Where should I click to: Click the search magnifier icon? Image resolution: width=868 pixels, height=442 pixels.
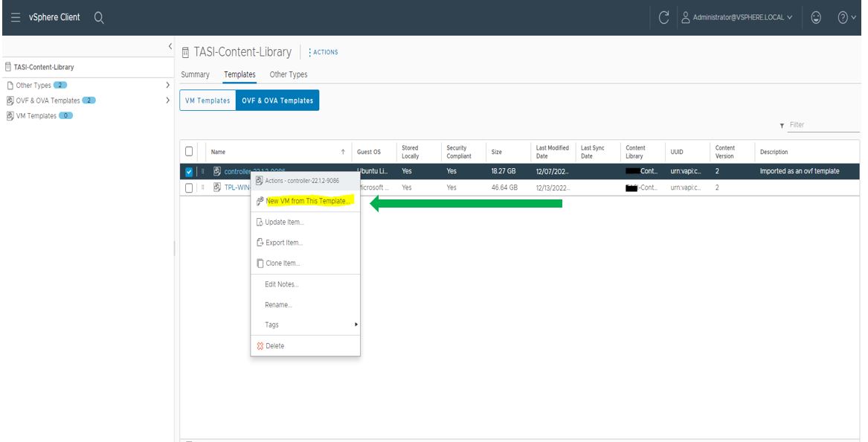tap(99, 18)
